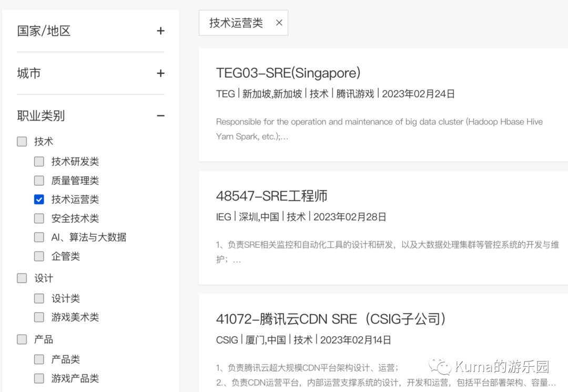The width and height of the screenshot is (568, 392).
Task: Check the 产品类 checkbox
Action: 39,359
